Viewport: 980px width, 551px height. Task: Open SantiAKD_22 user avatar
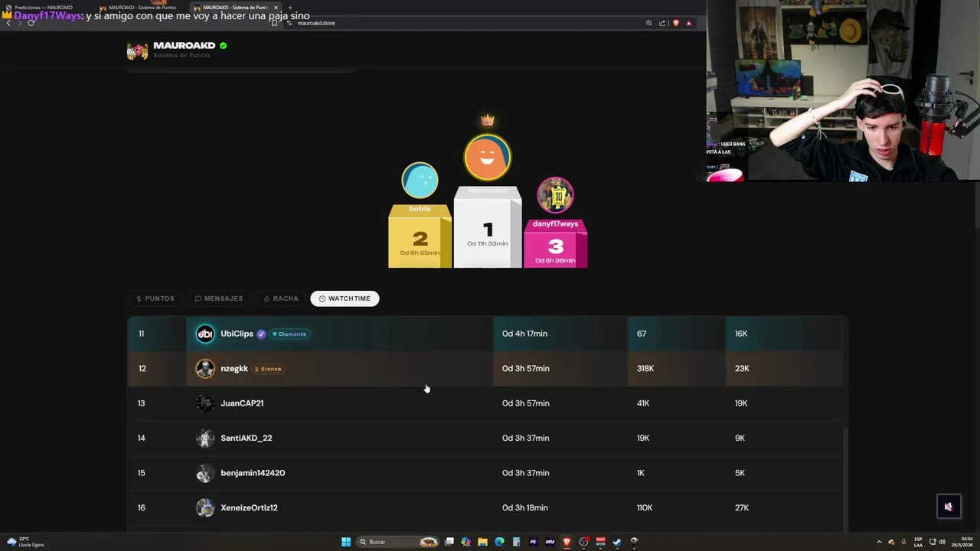tap(205, 438)
